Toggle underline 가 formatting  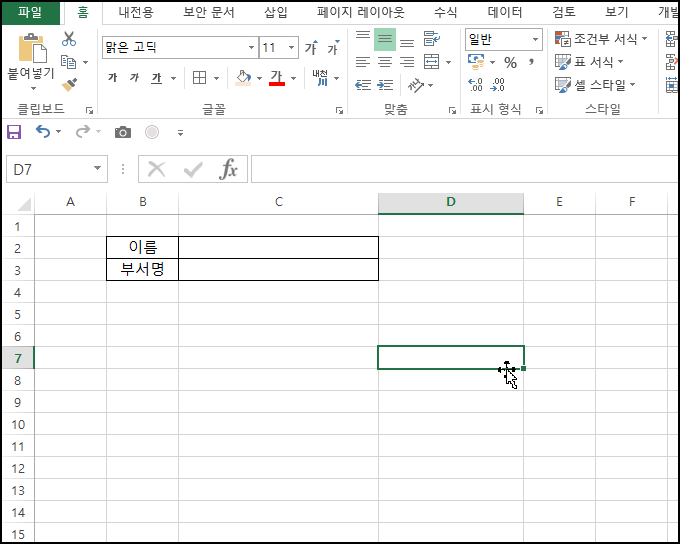coord(156,78)
